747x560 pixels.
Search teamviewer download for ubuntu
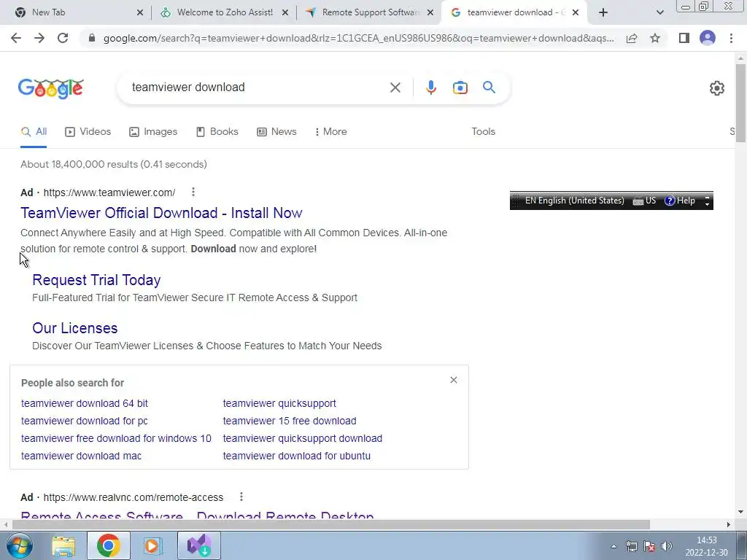(x=296, y=456)
